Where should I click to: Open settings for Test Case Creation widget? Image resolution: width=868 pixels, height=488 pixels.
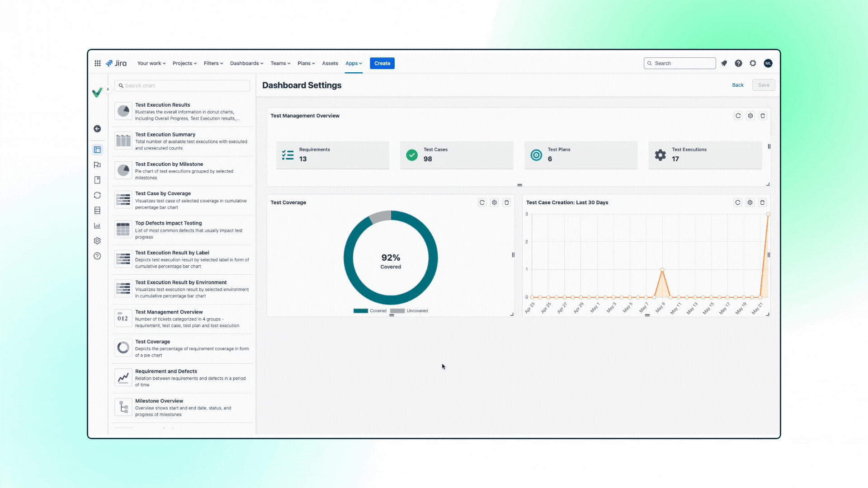click(x=750, y=202)
